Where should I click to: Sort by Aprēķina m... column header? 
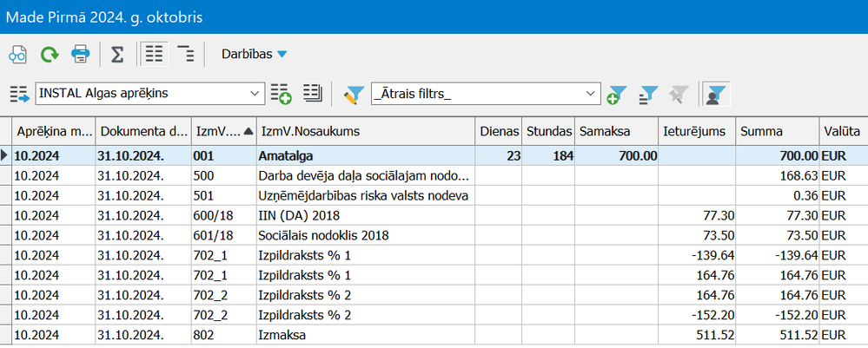(x=54, y=131)
